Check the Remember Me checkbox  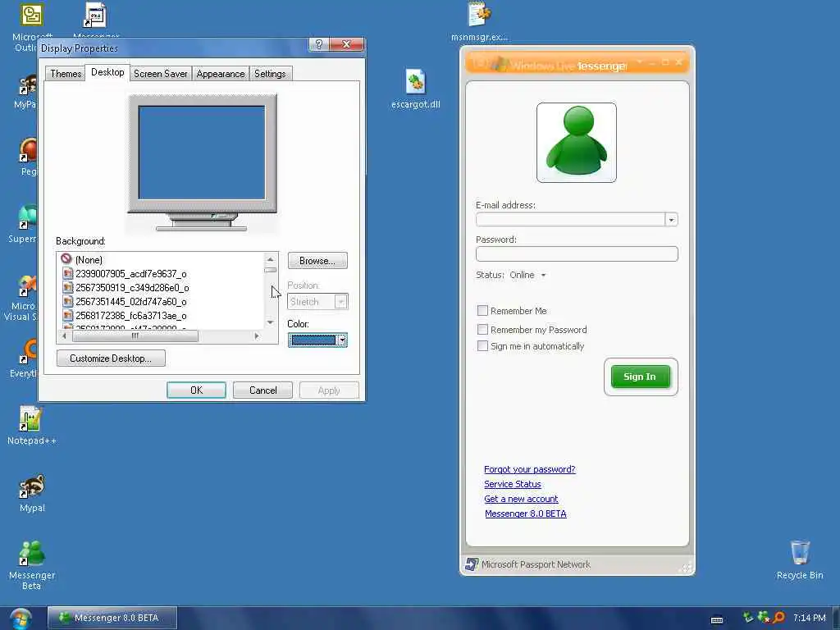tap(482, 311)
